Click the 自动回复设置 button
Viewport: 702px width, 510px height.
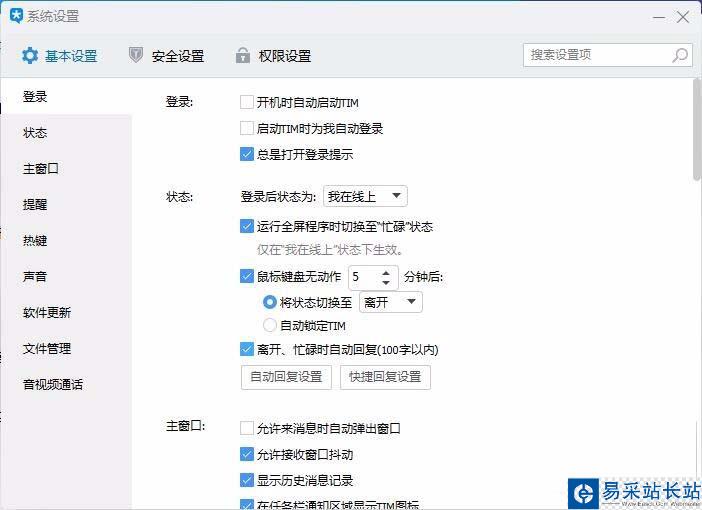(x=286, y=377)
